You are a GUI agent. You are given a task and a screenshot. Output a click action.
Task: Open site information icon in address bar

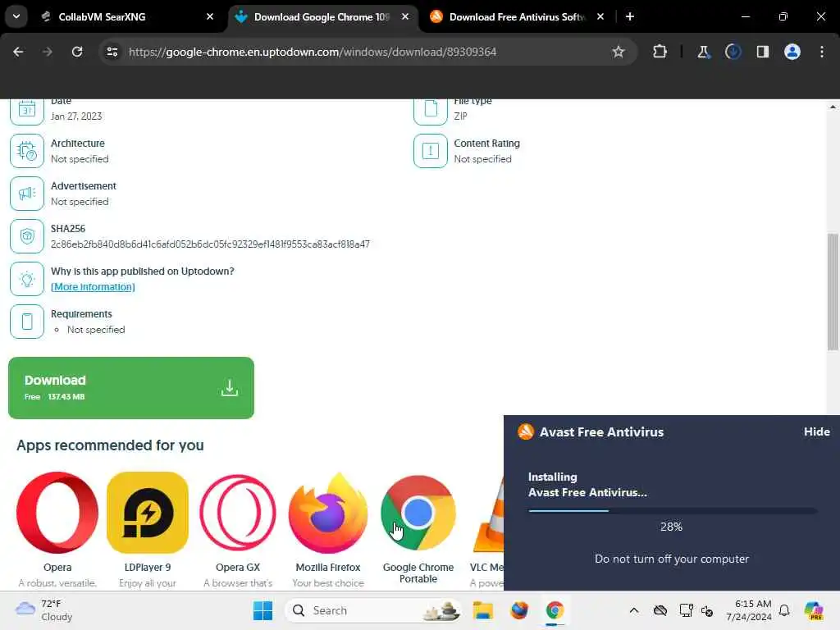coord(112,52)
